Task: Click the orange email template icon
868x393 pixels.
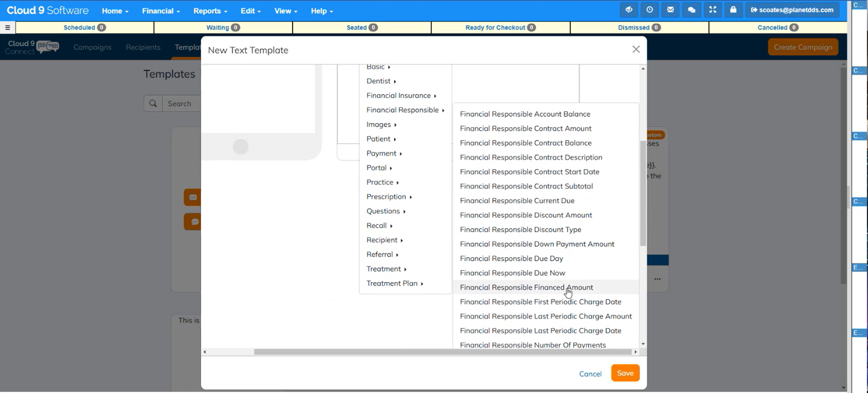Action: (193, 197)
